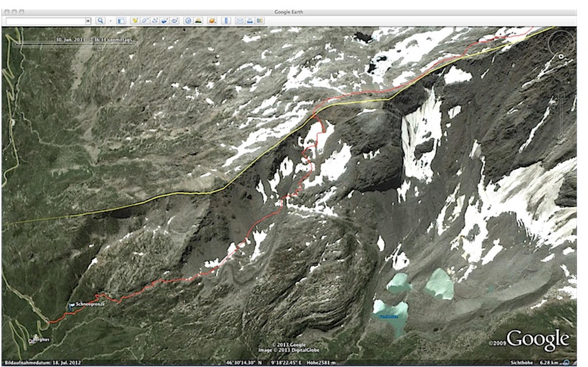The image size is (588, 367).
Task: Open search history dropdown arrow
Action: [88, 21]
